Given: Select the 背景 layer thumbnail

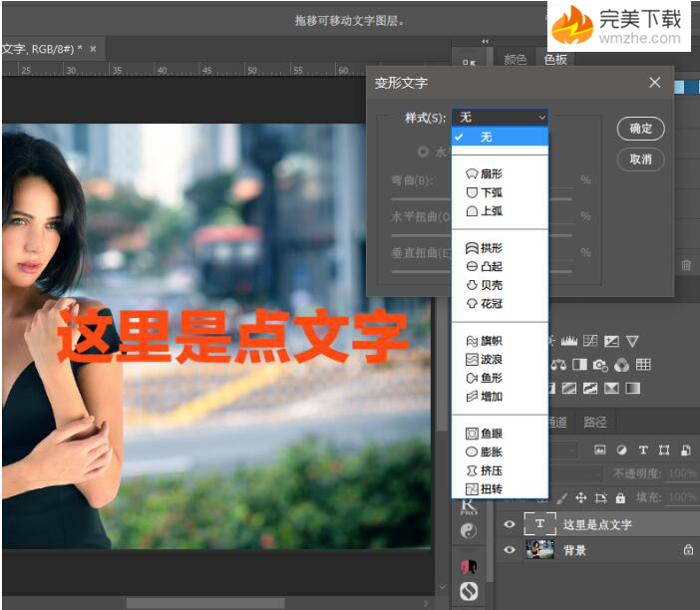Looking at the screenshot, I should coord(540,550).
